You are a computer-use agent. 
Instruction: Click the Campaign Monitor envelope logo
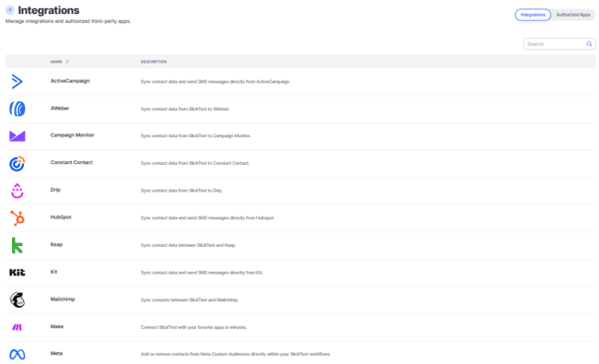tap(18, 136)
